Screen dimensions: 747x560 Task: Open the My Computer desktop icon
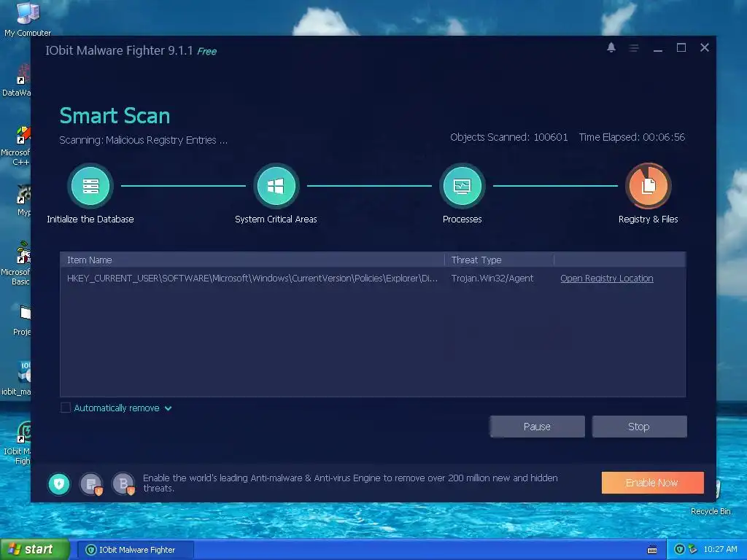28,19
